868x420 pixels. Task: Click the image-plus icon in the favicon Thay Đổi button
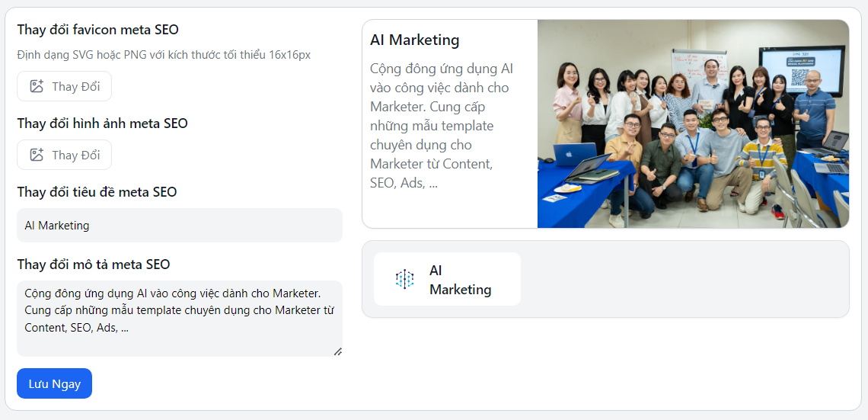pos(37,86)
